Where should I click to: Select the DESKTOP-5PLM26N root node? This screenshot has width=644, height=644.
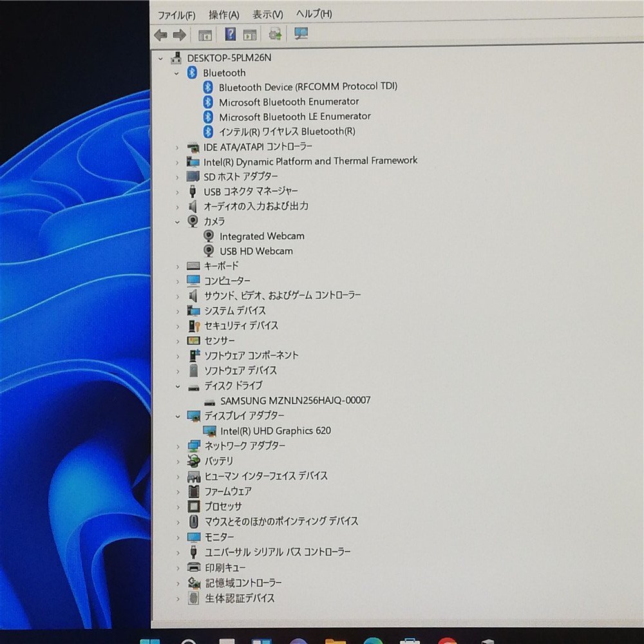(x=229, y=57)
